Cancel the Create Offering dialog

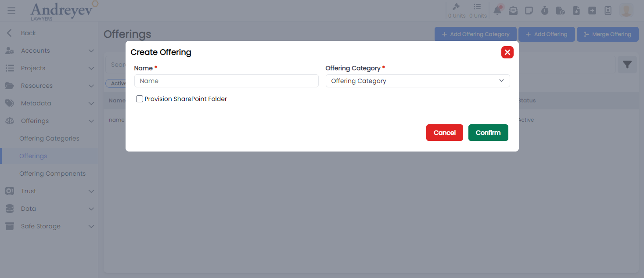444,132
